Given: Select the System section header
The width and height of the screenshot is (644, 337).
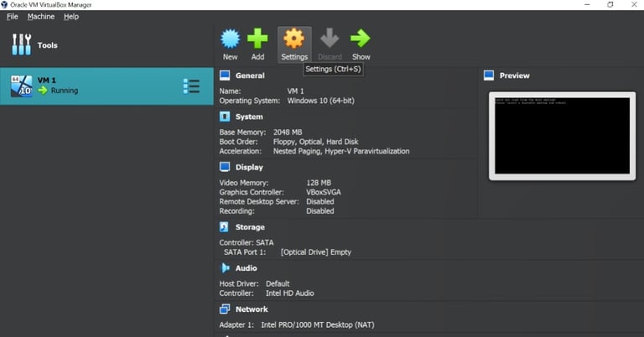Looking at the screenshot, I should coord(249,117).
